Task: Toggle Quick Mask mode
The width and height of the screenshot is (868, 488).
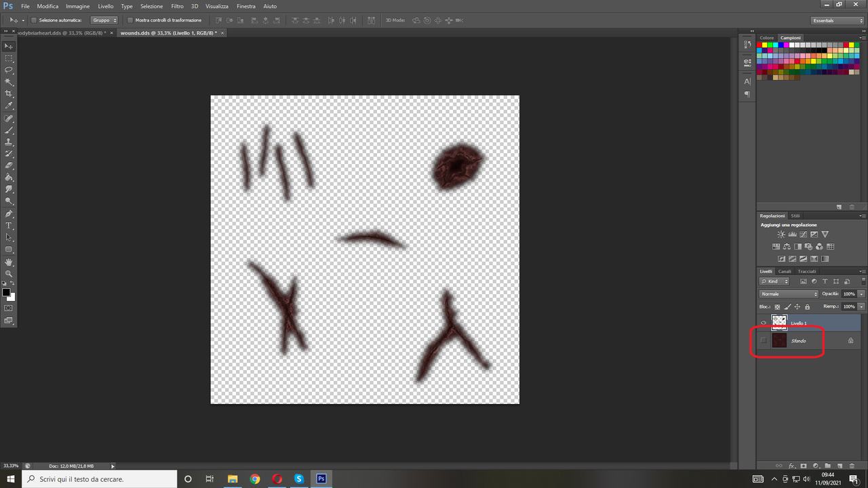Action: (9, 308)
